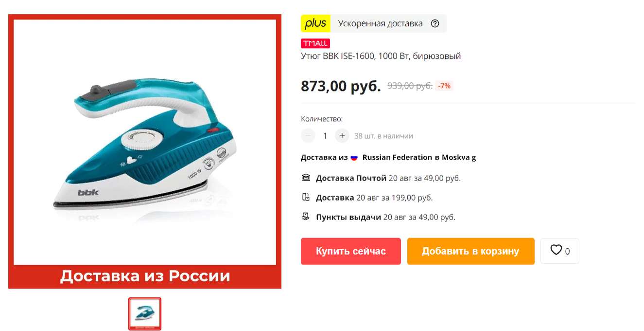
Task: Click the -7% discount badge
Action: point(444,86)
